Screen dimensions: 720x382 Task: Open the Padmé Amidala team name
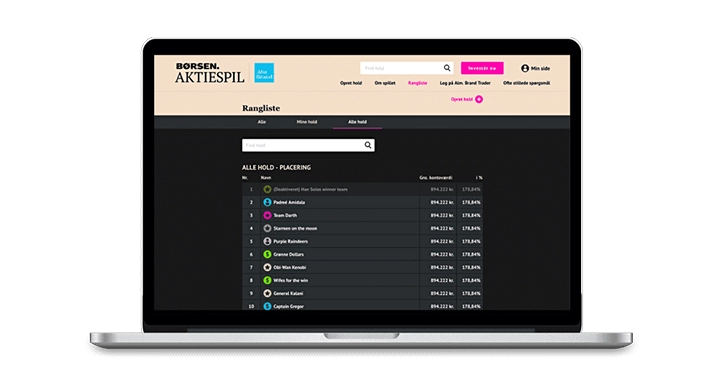(x=289, y=202)
